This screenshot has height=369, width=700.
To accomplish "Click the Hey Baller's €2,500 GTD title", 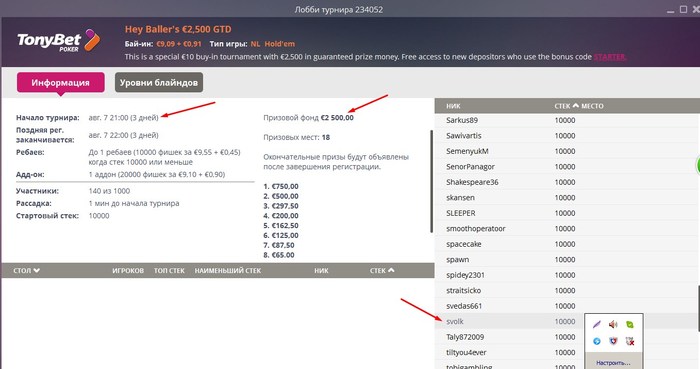I will tap(178, 29).
